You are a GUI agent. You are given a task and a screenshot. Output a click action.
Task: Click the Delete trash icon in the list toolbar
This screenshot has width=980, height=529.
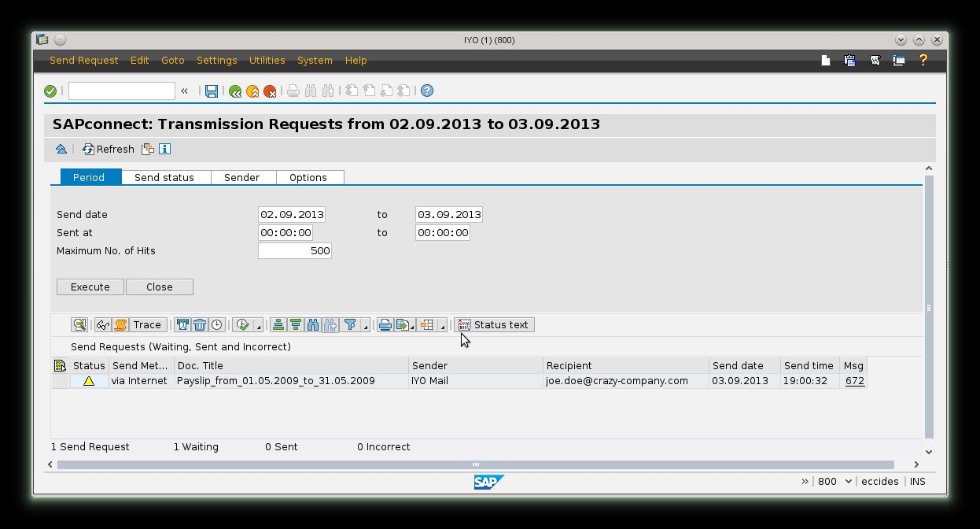coord(199,324)
